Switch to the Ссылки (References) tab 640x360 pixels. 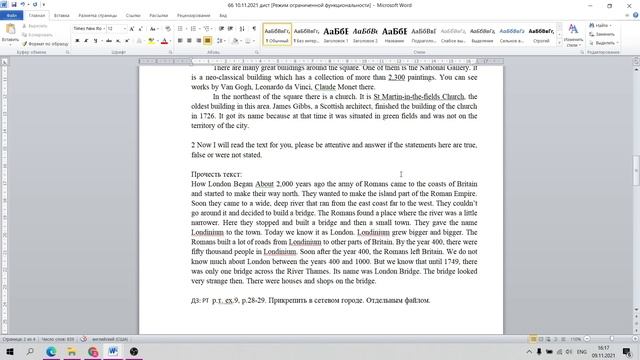pos(133,16)
